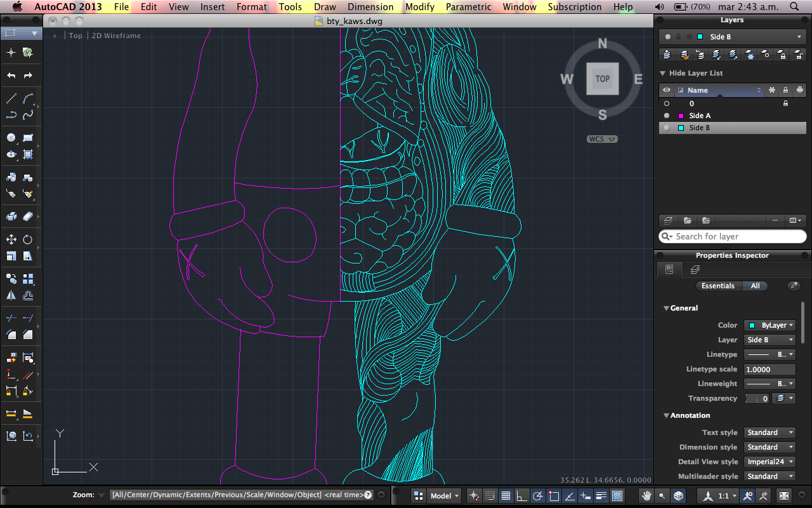Pick the Mirror tool
The height and width of the screenshot is (508, 812).
coord(11,295)
